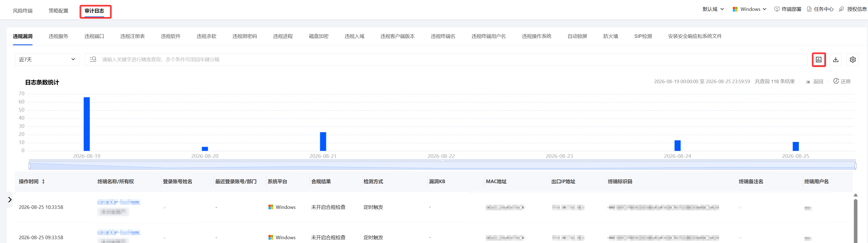
Task: Open the column settings gear icon
Action: [x=853, y=60]
